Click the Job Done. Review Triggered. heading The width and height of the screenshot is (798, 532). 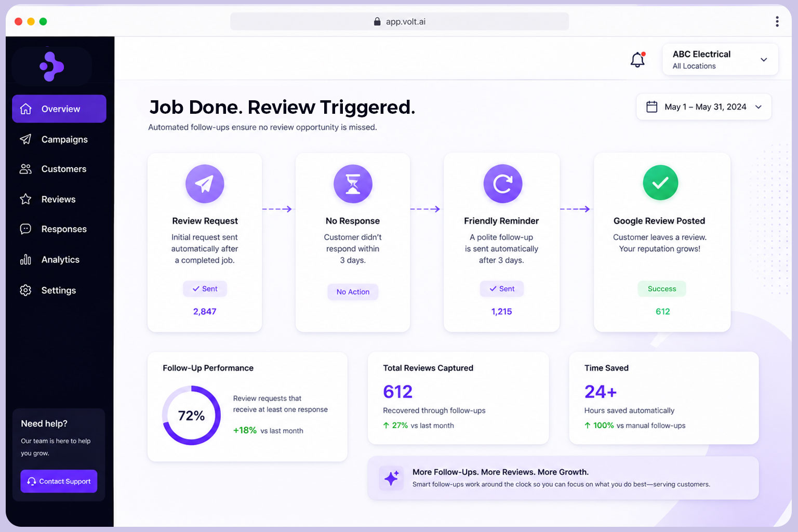click(x=282, y=107)
